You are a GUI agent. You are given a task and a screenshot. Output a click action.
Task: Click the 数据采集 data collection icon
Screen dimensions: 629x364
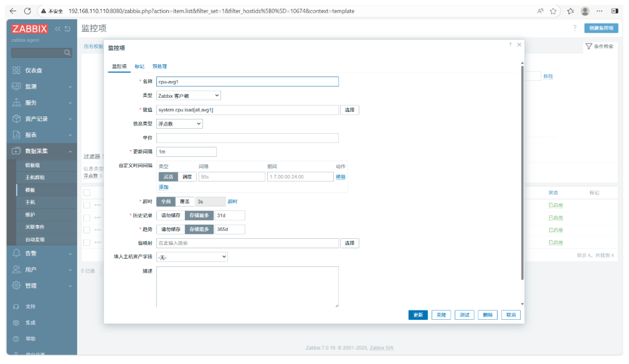click(16, 151)
